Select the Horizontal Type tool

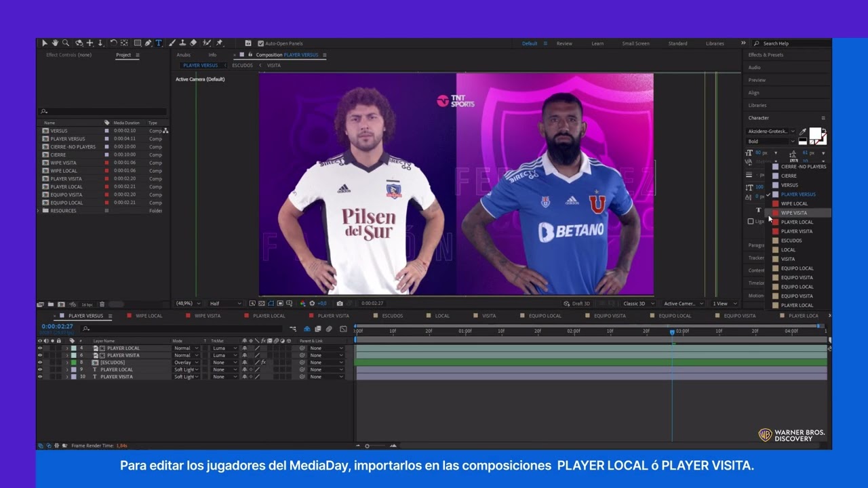158,43
